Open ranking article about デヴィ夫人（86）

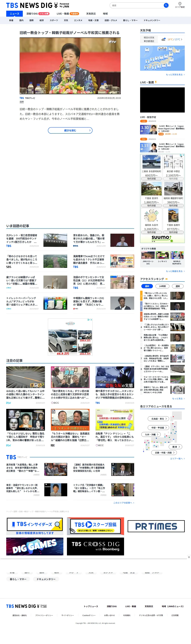pos(162,369)
